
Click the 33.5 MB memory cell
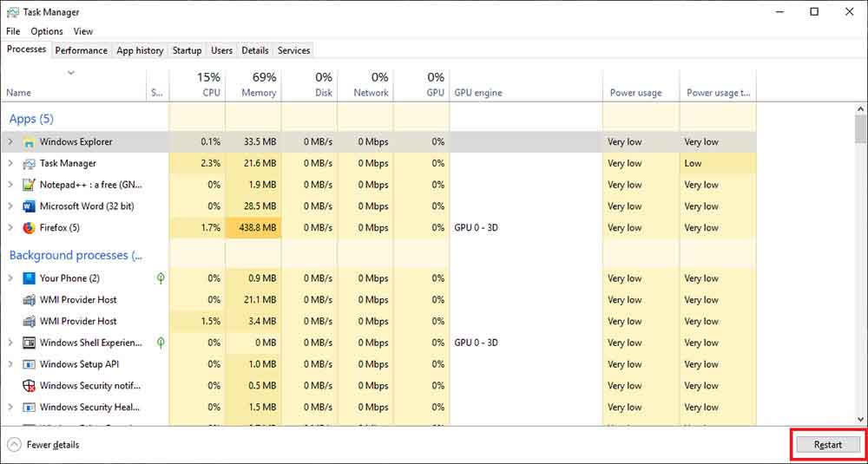click(253, 142)
